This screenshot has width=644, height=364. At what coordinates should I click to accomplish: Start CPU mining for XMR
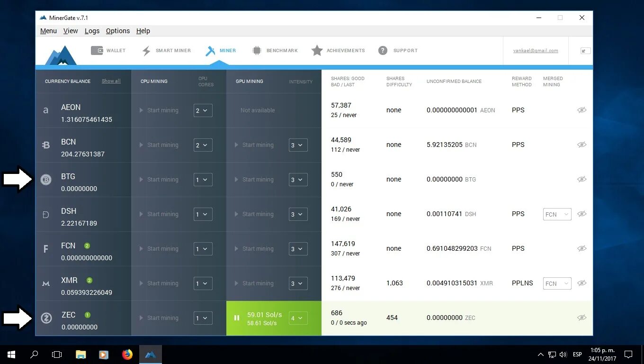[159, 283]
